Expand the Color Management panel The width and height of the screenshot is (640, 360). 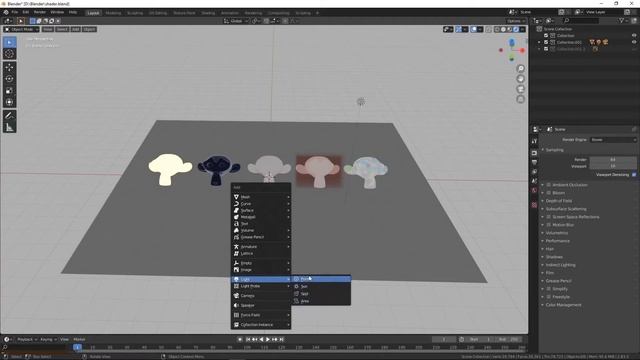coord(563,305)
